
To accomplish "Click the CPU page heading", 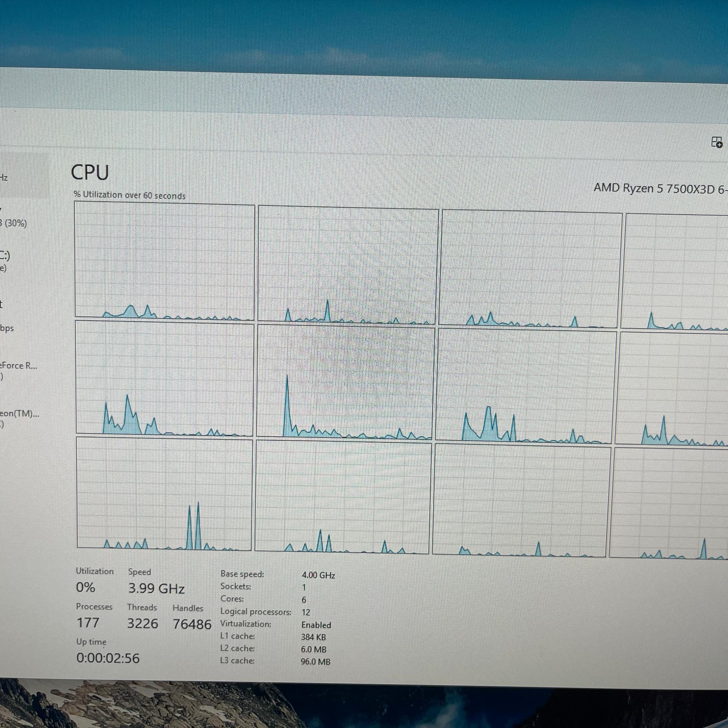I will point(90,172).
